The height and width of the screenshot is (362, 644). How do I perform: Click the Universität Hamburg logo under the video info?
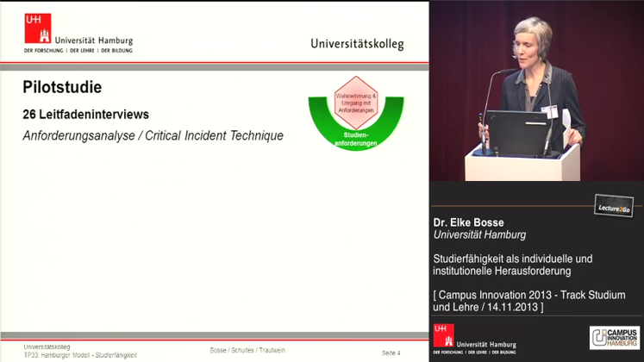click(x=473, y=340)
